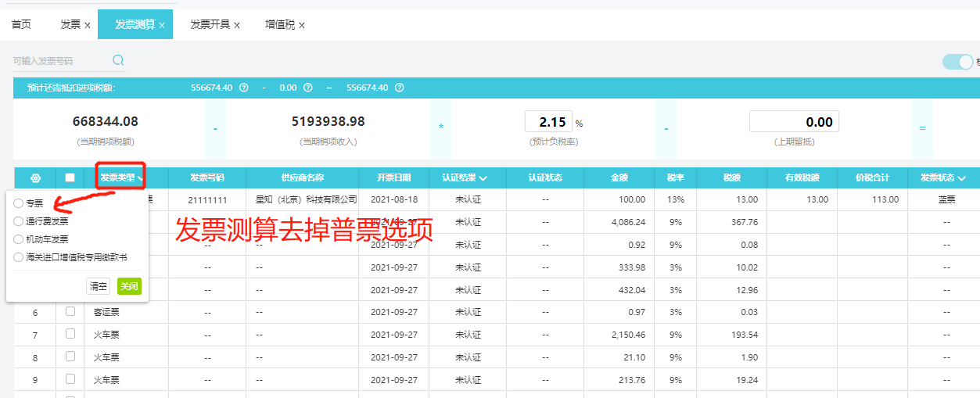Check the box for row 7

point(70,334)
